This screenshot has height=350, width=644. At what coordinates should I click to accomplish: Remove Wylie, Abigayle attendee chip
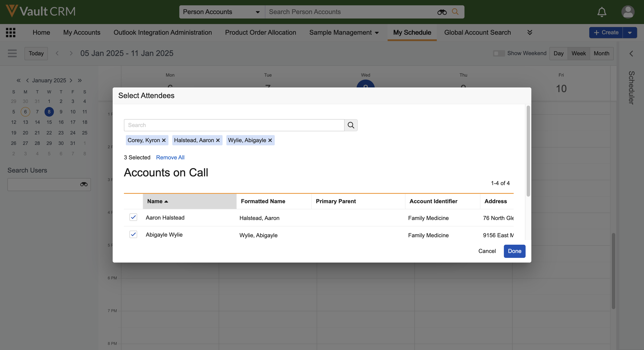tap(270, 140)
